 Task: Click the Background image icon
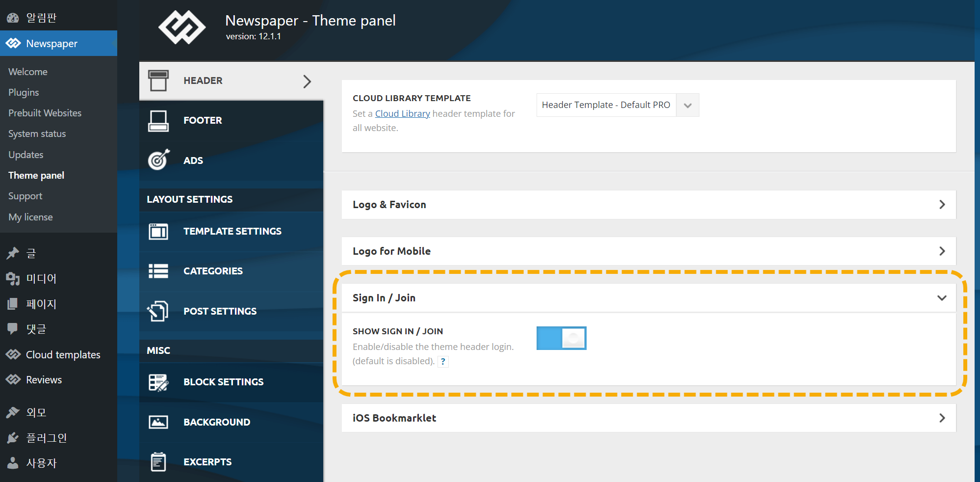(158, 422)
